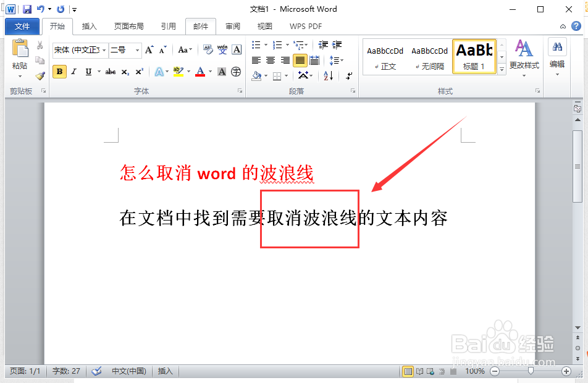Align text right

point(285,60)
